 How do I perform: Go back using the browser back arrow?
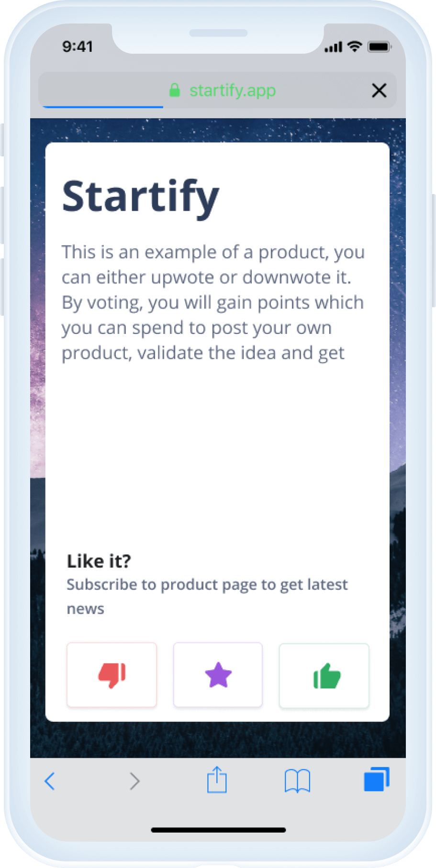[x=50, y=781]
